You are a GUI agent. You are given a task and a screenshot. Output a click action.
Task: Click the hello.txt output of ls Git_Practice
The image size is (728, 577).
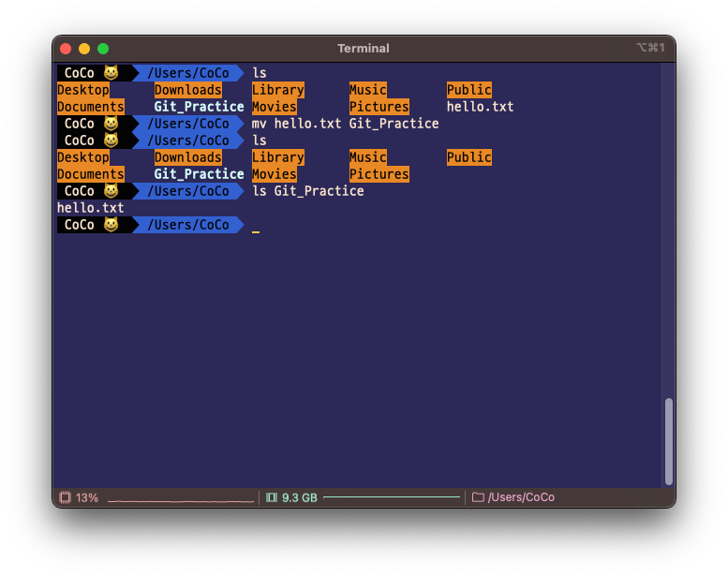(x=91, y=208)
